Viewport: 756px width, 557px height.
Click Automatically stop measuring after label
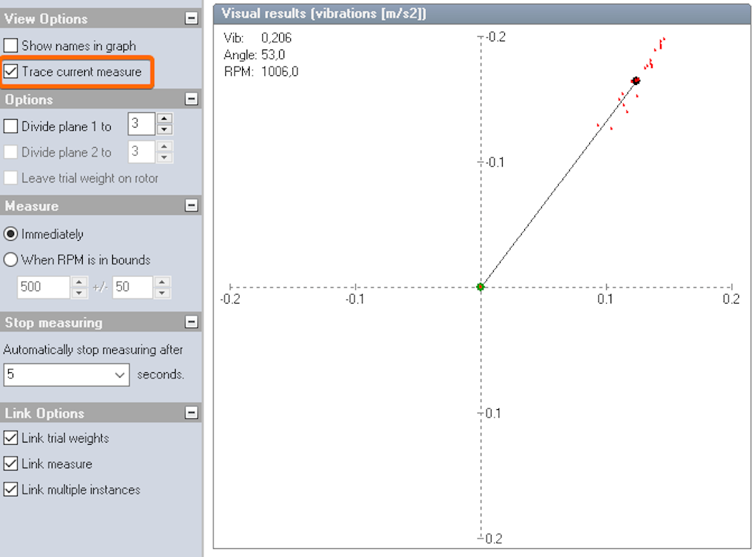click(x=93, y=349)
